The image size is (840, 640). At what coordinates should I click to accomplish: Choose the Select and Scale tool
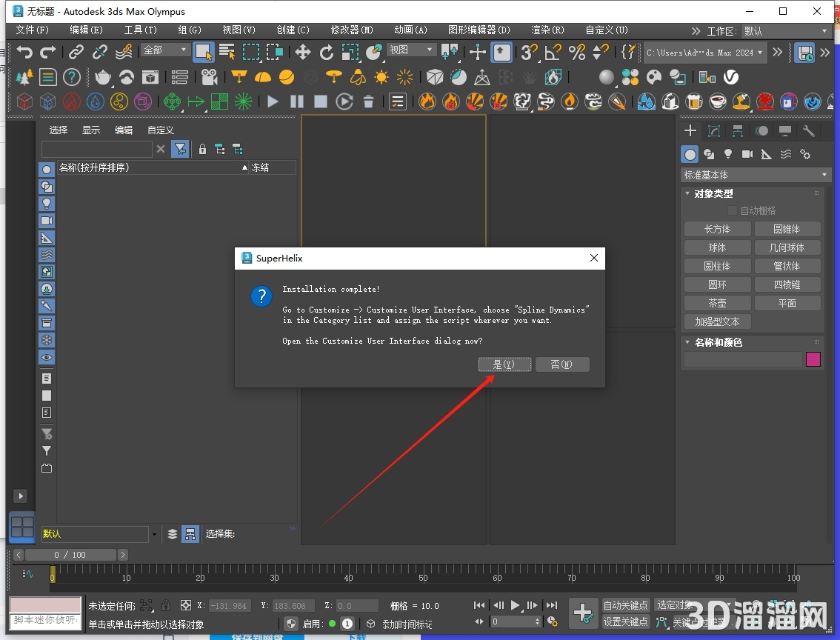tap(350, 52)
